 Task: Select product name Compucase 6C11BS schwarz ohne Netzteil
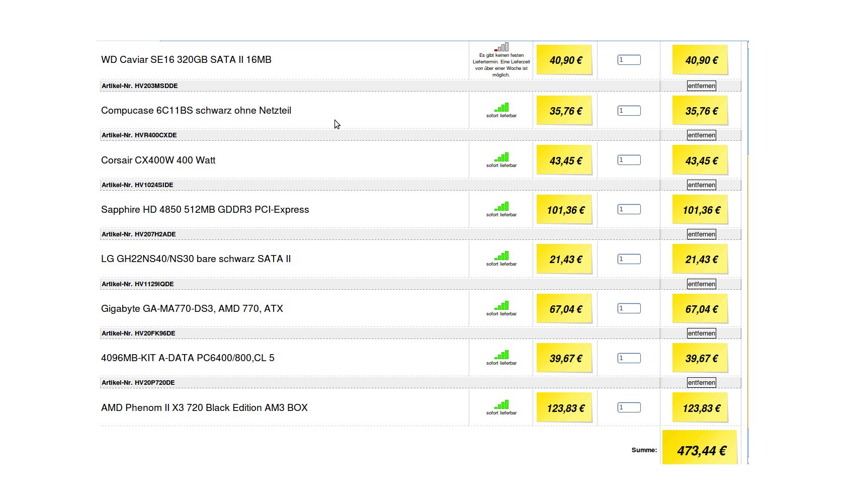point(196,111)
